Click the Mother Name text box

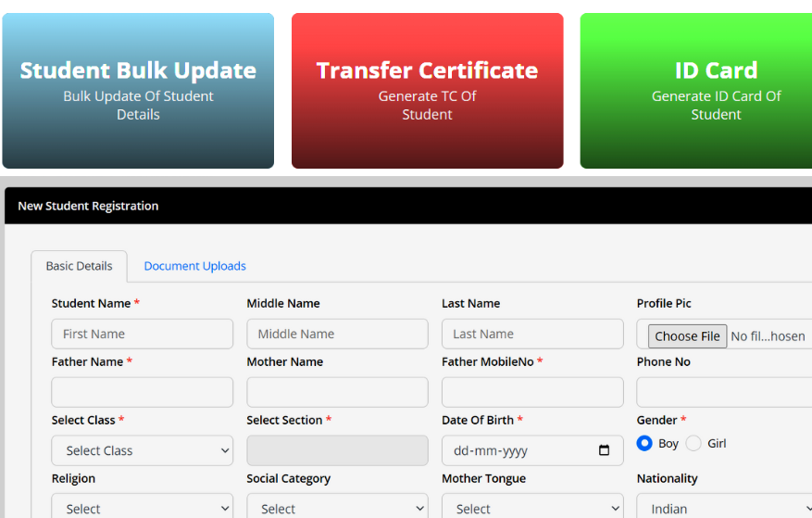337,392
